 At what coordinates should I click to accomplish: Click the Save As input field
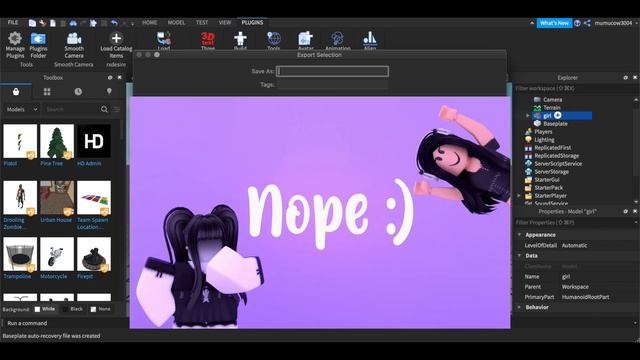332,71
